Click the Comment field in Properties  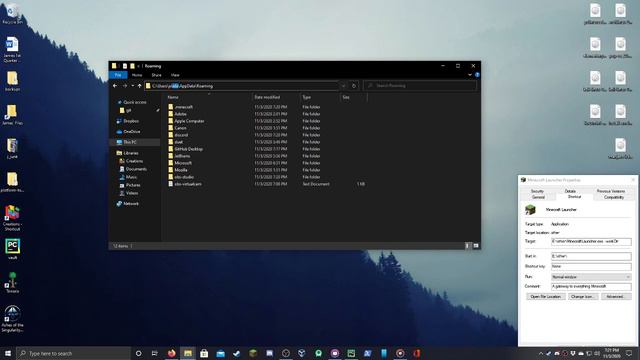(591, 287)
